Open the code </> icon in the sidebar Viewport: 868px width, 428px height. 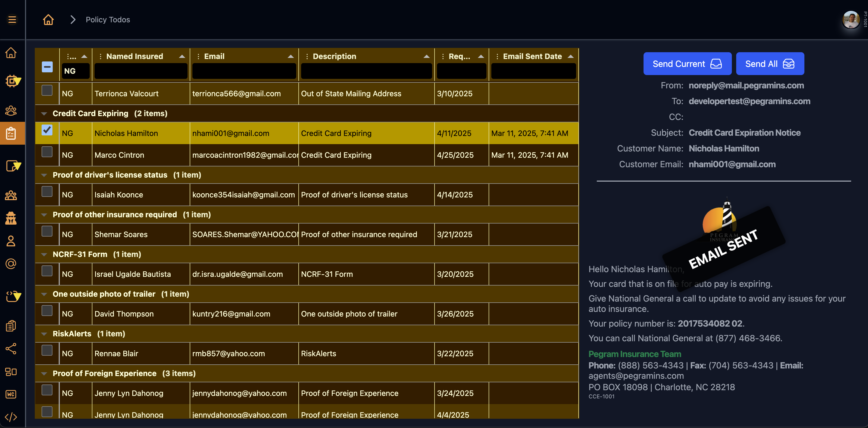pos(11,417)
